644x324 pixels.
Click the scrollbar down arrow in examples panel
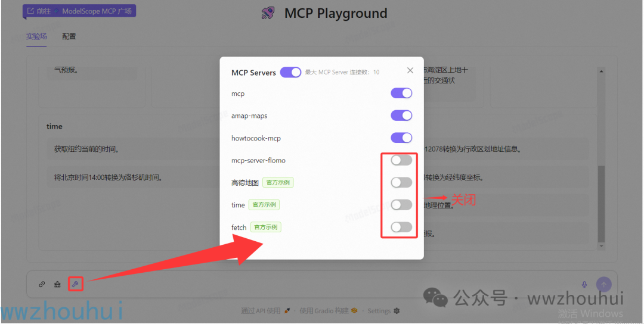[601, 246]
